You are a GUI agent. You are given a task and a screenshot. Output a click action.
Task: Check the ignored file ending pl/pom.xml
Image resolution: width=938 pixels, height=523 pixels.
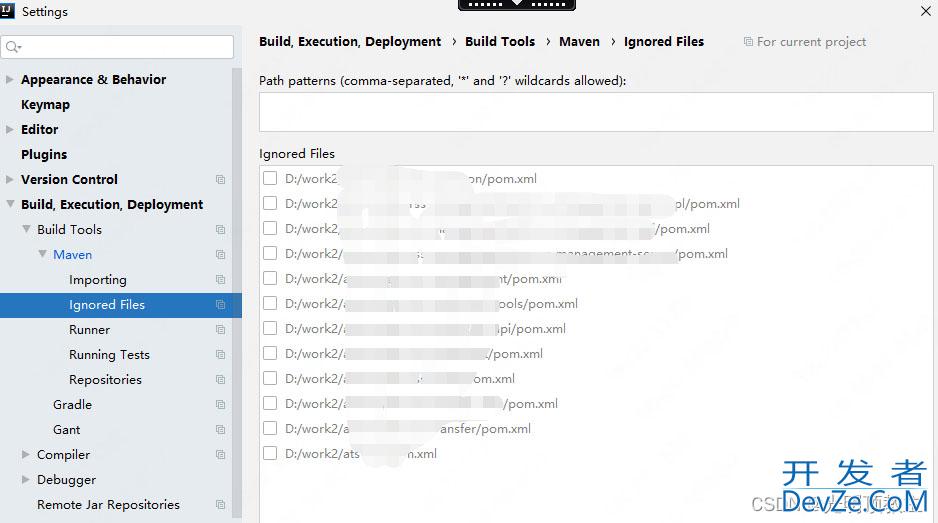click(x=270, y=203)
